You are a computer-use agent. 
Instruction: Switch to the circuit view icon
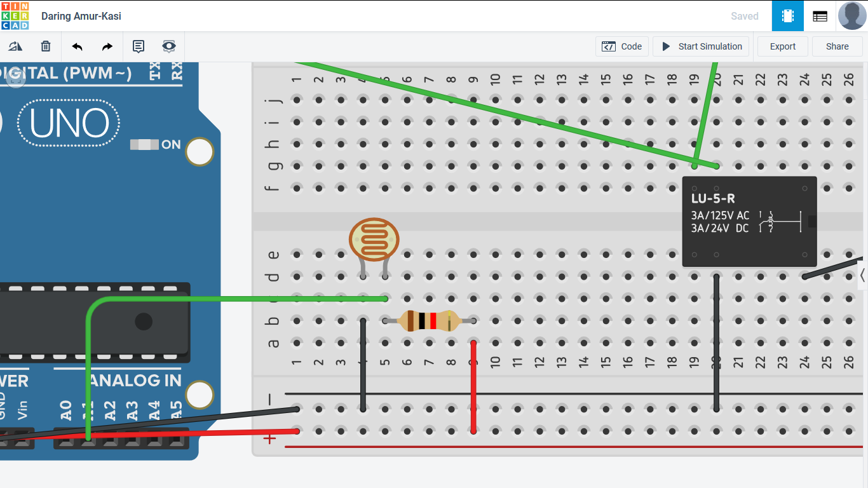[x=788, y=16]
